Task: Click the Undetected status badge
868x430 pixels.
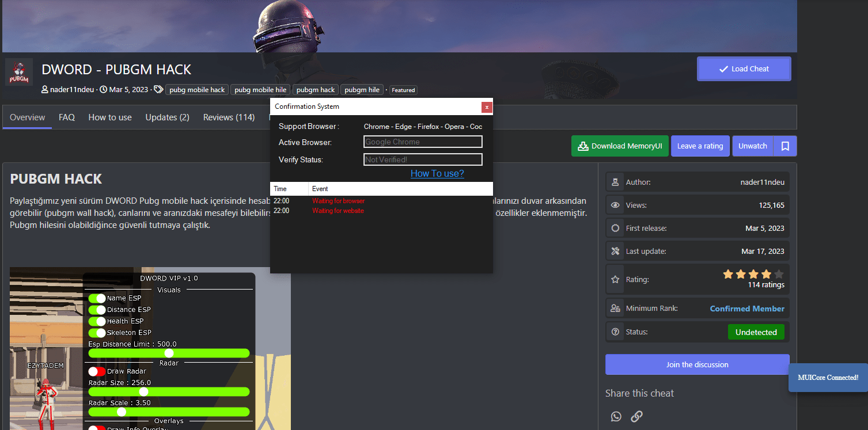Action: point(756,332)
